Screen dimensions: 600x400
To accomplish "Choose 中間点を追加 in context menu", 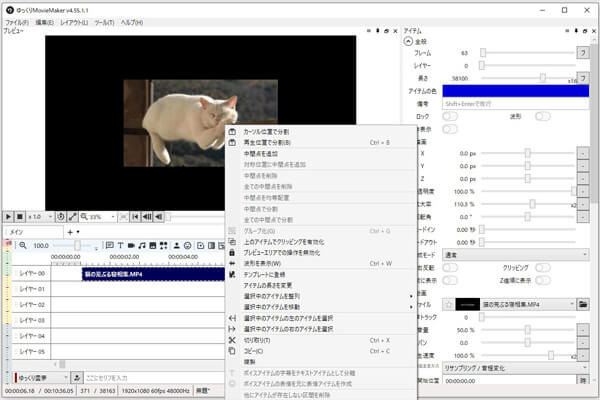I will point(321,154).
